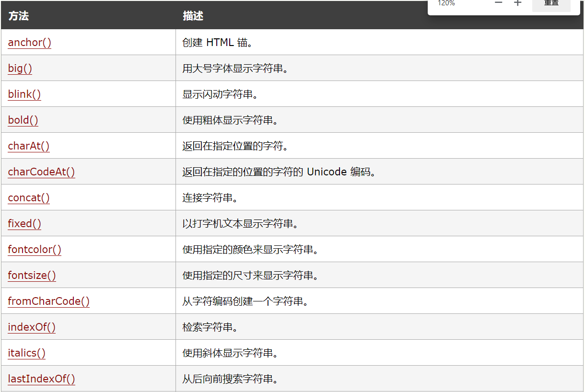Follow the blink() link

pos(24,94)
